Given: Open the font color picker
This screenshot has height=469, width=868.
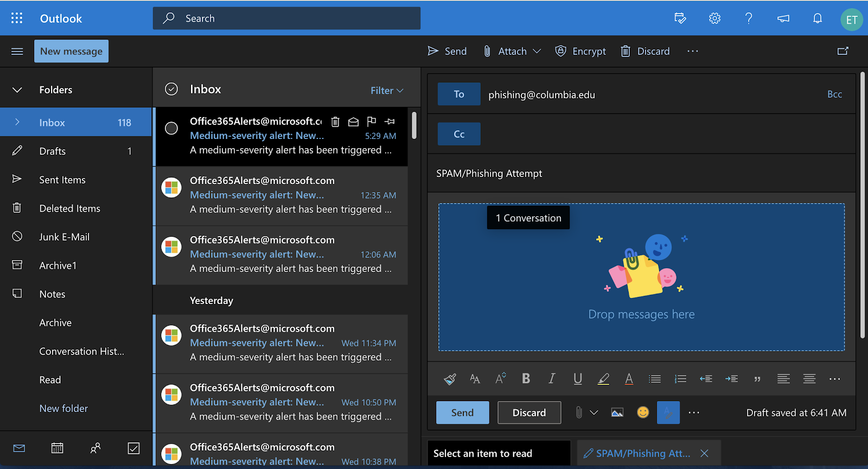Looking at the screenshot, I should (629, 379).
